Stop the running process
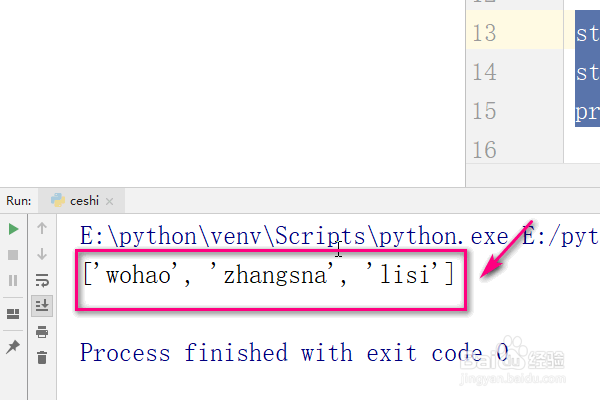Image resolution: width=600 pixels, height=400 pixels. point(13,255)
